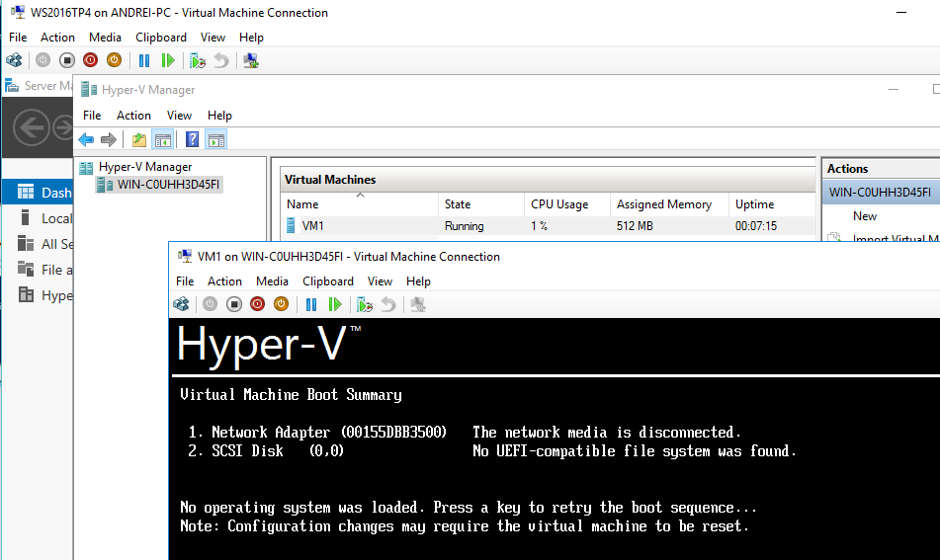940x560 pixels.
Task: Click green Reset/Resume icon in outer VM toolbar
Action: 168,60
